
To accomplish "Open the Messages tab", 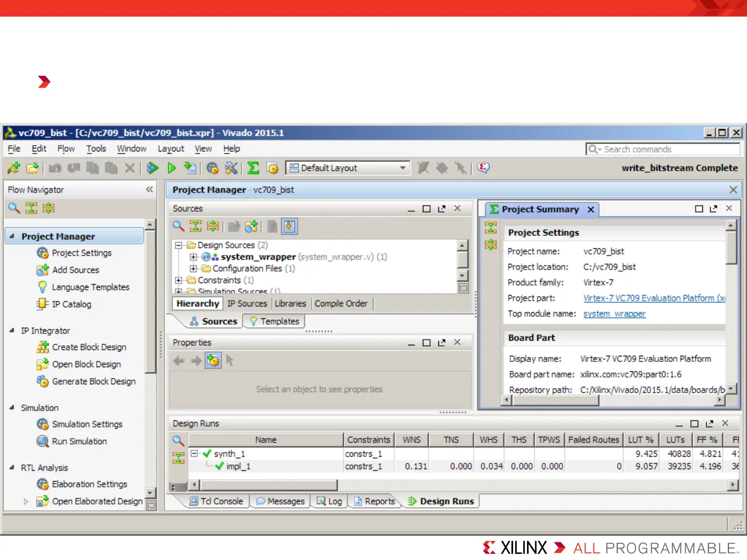I will coord(281,501).
